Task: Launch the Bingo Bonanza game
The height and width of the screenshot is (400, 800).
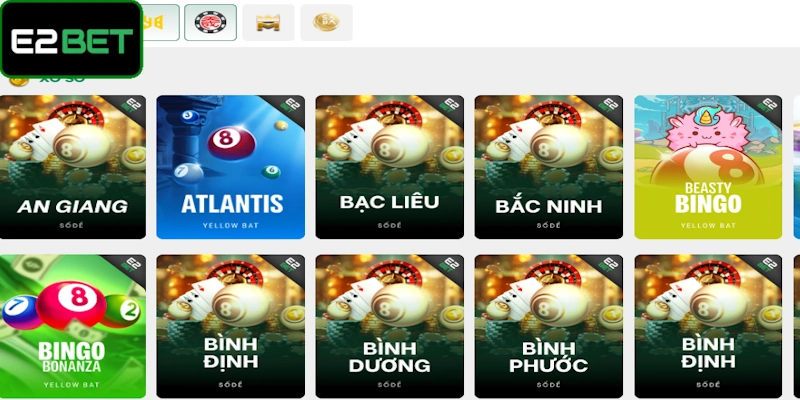Action: pyautogui.click(x=72, y=327)
